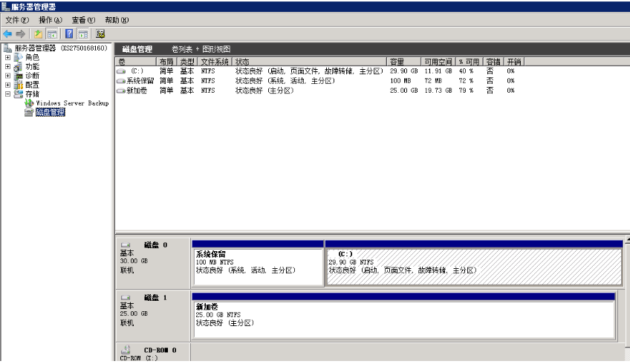The width and height of the screenshot is (630, 364).
Task: Click the 11.91 GB free space cell
Action: click(x=438, y=71)
